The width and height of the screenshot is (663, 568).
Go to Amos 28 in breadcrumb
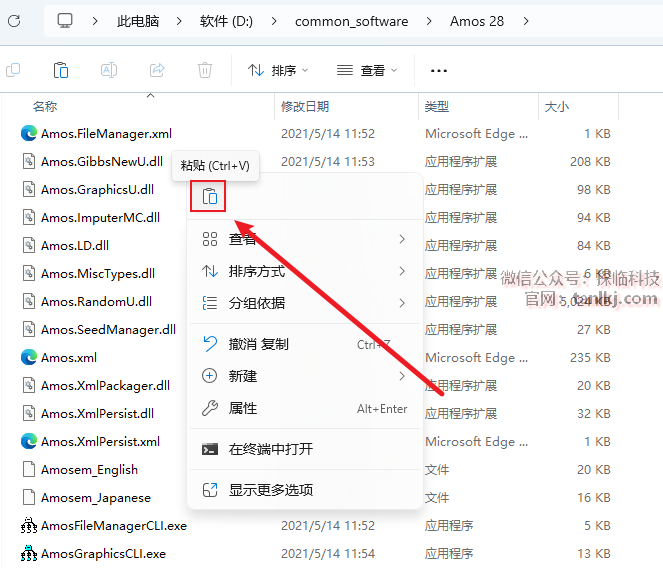pyautogui.click(x=477, y=21)
